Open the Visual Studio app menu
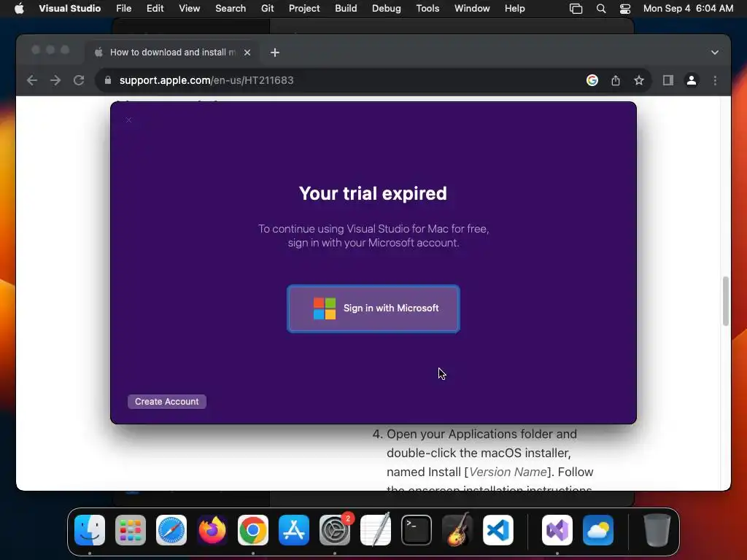The image size is (747, 560). tap(69, 8)
